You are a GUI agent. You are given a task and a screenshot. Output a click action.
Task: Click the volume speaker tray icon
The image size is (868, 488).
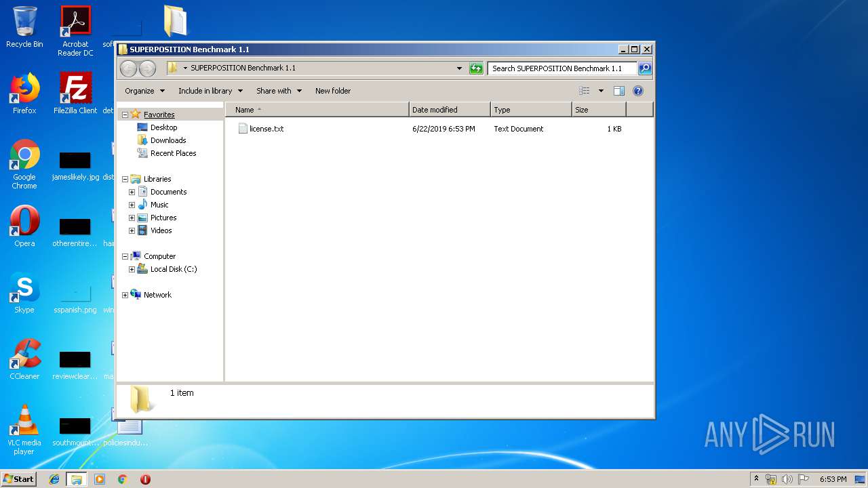pyautogui.click(x=787, y=479)
